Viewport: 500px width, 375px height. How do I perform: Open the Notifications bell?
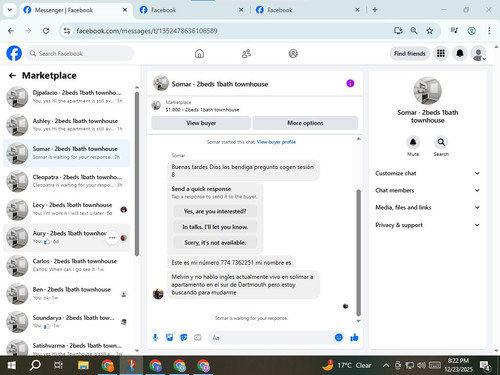point(460,53)
